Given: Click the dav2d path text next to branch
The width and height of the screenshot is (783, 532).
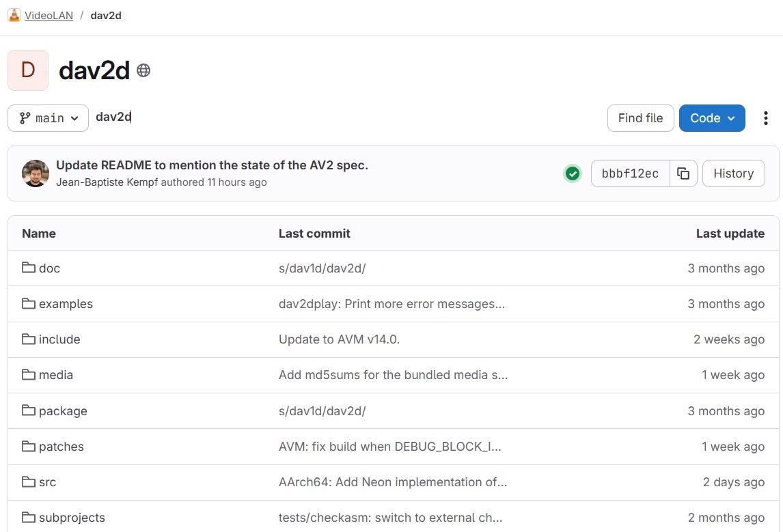Looking at the screenshot, I should tap(113, 117).
